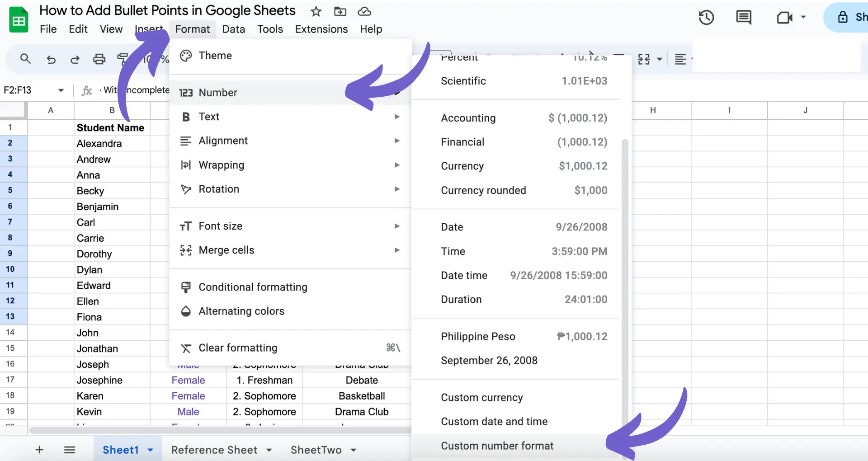The height and width of the screenshot is (461, 868).
Task: Open the Help menu
Action: tap(371, 29)
